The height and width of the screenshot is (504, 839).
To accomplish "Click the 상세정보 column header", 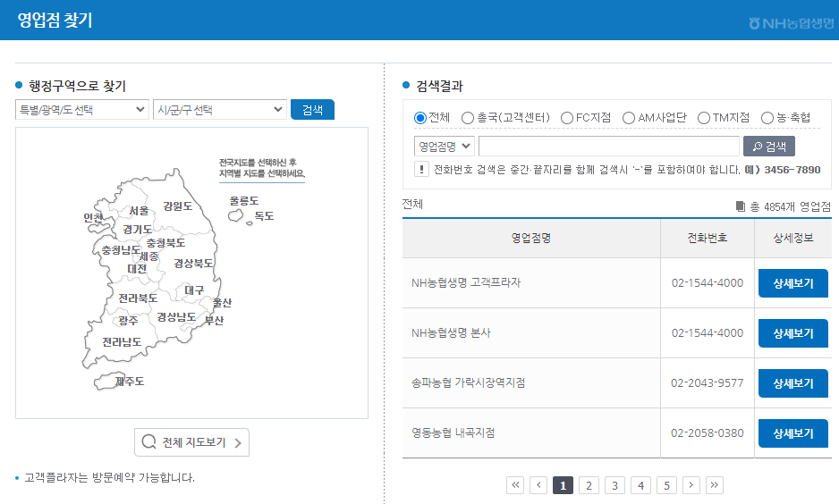I will pos(793,239).
